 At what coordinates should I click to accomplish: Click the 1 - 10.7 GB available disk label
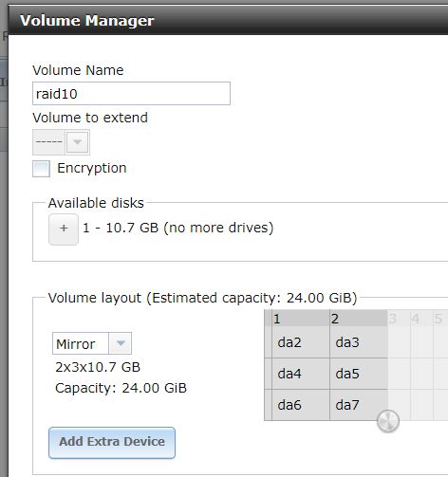(x=178, y=228)
